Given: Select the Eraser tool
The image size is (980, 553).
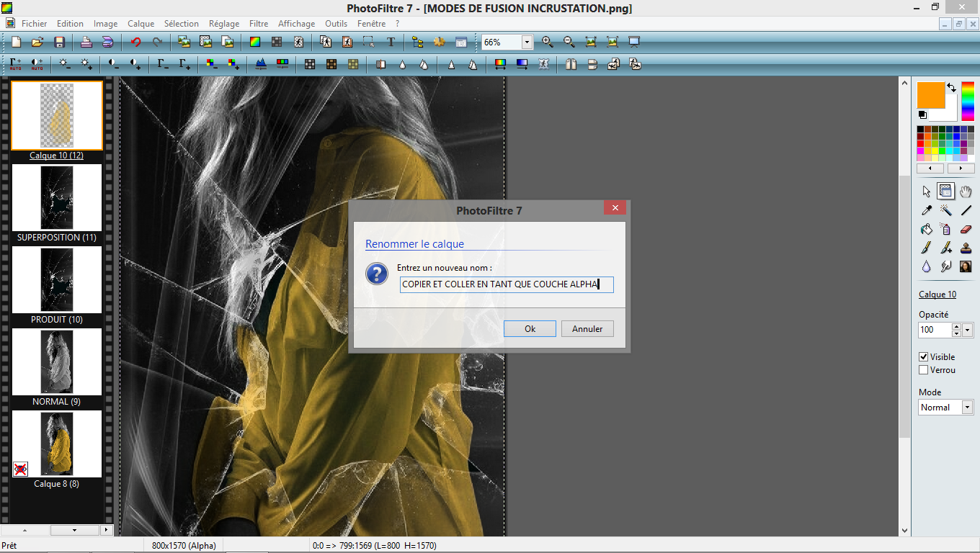Looking at the screenshot, I should click(x=966, y=229).
